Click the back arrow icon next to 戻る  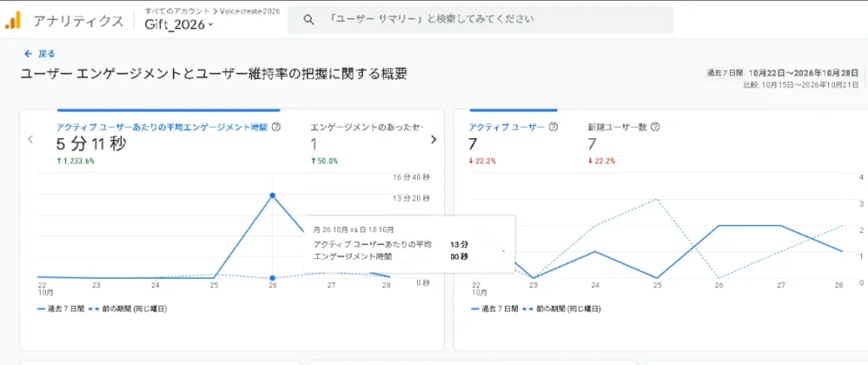pyautogui.click(x=28, y=53)
